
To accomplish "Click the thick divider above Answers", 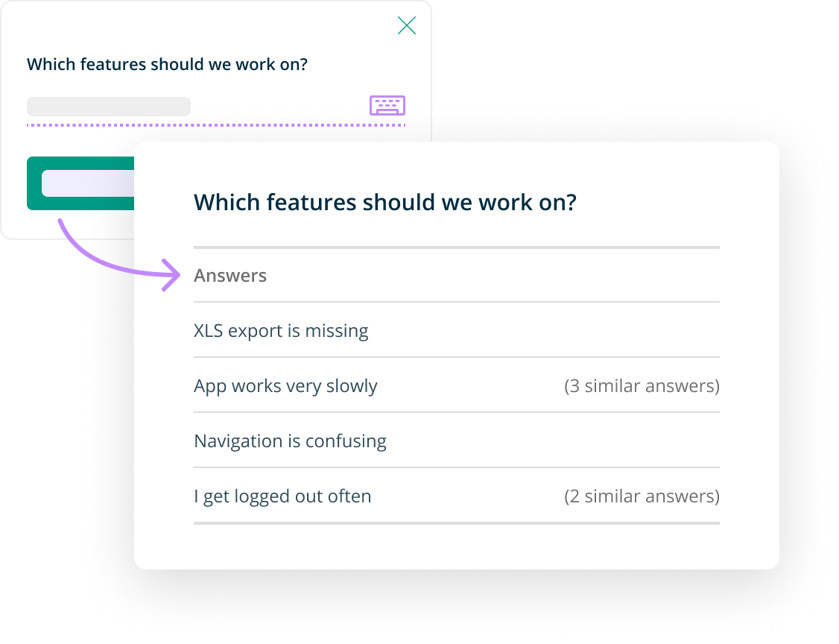I will [457, 247].
